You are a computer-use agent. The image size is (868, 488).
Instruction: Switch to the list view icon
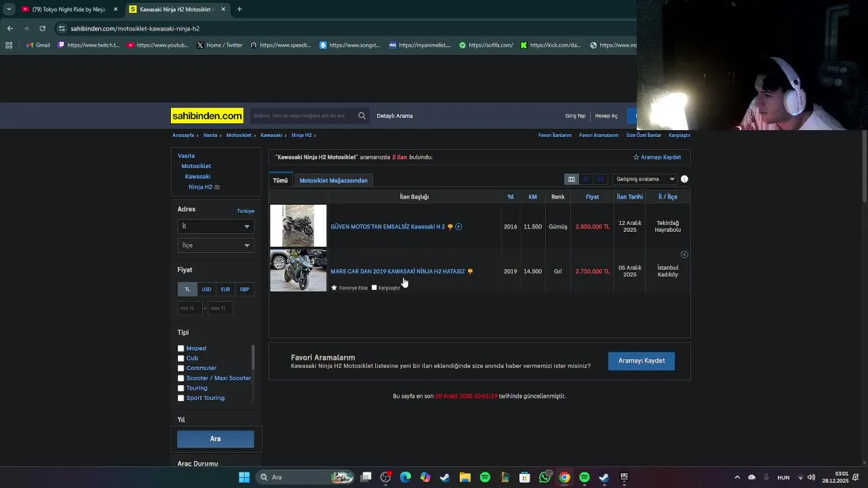click(x=586, y=179)
